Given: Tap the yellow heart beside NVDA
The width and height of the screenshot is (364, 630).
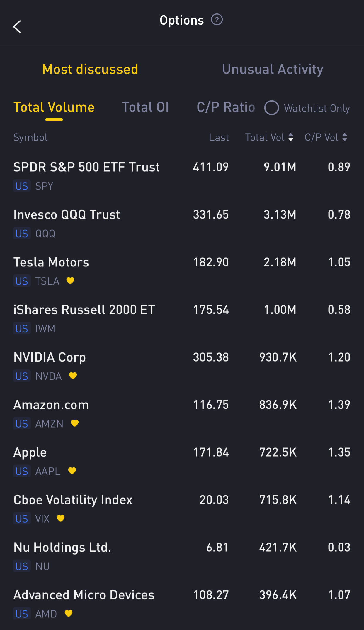Looking at the screenshot, I should [73, 376].
